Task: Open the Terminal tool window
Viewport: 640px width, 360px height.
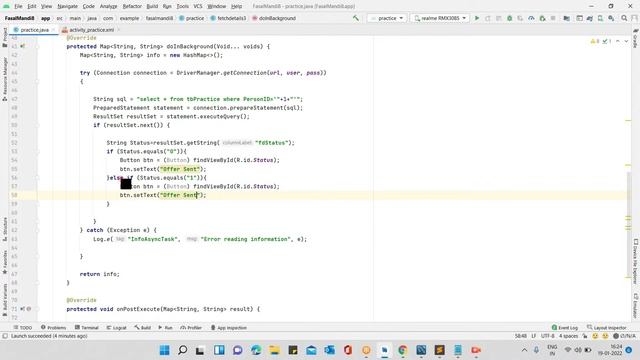Action: (x=87, y=327)
